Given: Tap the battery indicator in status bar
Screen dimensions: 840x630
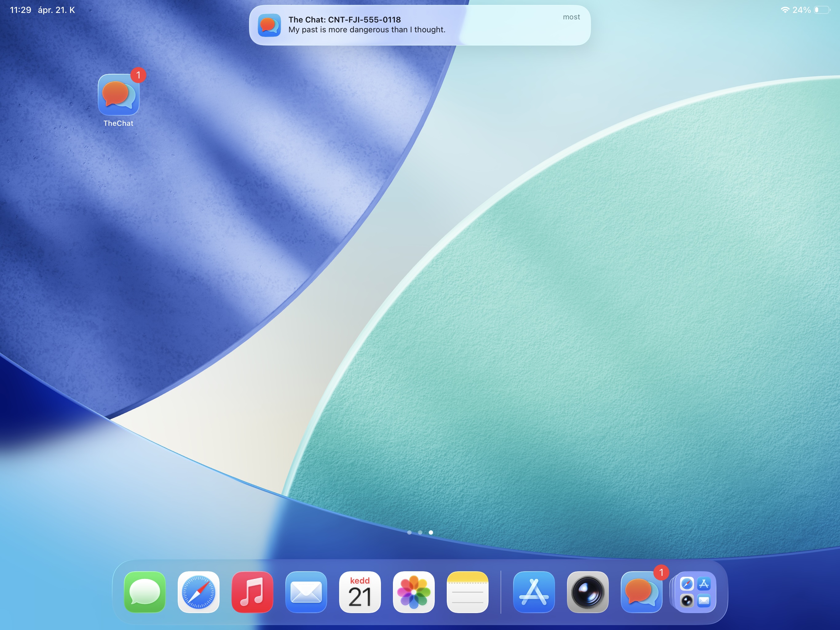Looking at the screenshot, I should pyautogui.click(x=822, y=10).
